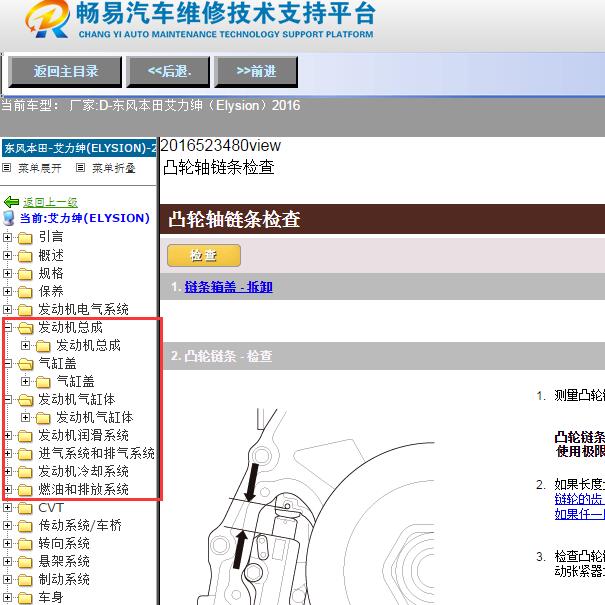
Task: Expand the 发动机电气系统 tree node
Action: point(7,309)
